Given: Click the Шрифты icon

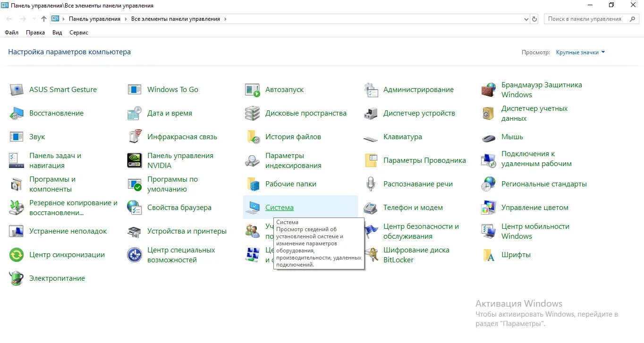Looking at the screenshot, I should [x=489, y=255].
